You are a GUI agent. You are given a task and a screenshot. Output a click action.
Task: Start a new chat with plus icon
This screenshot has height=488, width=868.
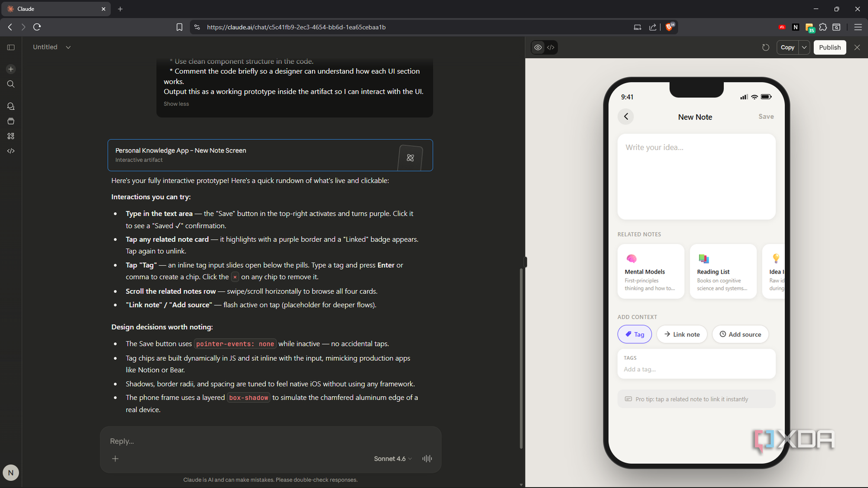click(11, 69)
